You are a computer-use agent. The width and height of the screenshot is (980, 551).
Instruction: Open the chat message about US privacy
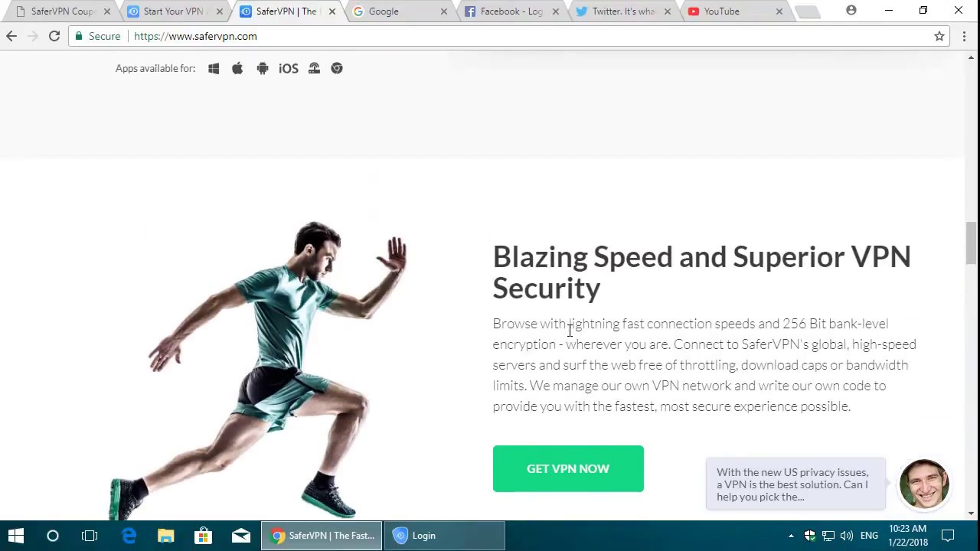pyautogui.click(x=795, y=484)
